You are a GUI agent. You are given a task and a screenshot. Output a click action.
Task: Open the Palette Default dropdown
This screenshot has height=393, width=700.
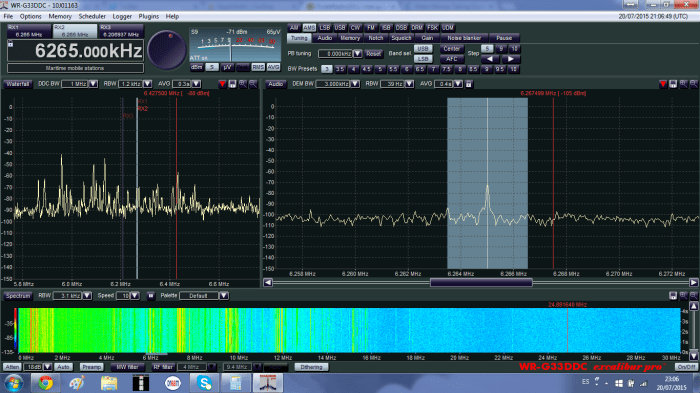point(224,296)
